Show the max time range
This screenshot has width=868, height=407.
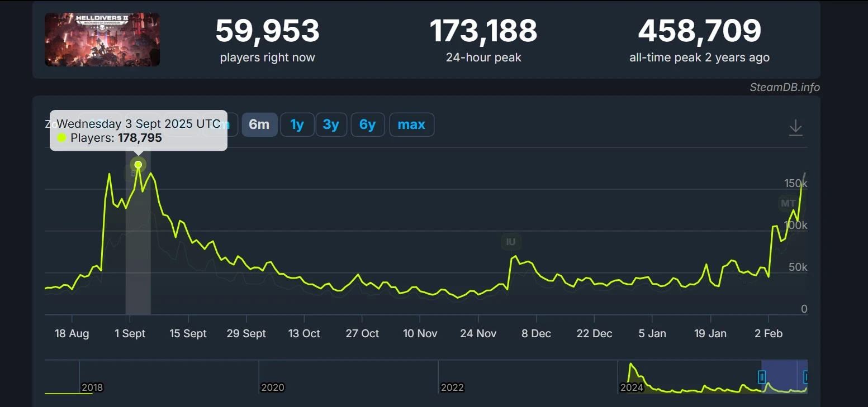(x=411, y=125)
